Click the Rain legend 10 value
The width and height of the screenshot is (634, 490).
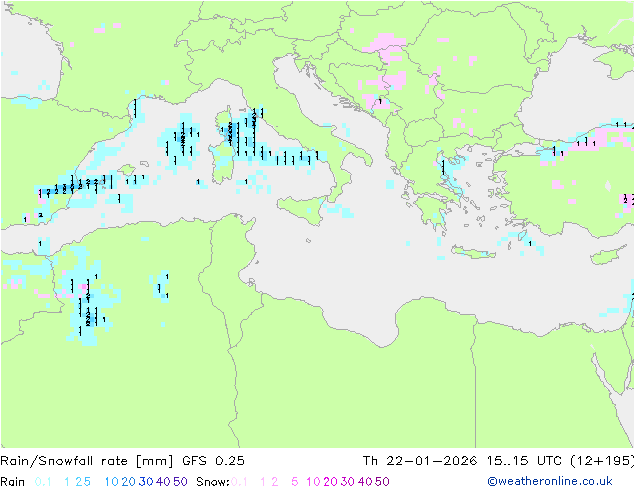click(112, 482)
